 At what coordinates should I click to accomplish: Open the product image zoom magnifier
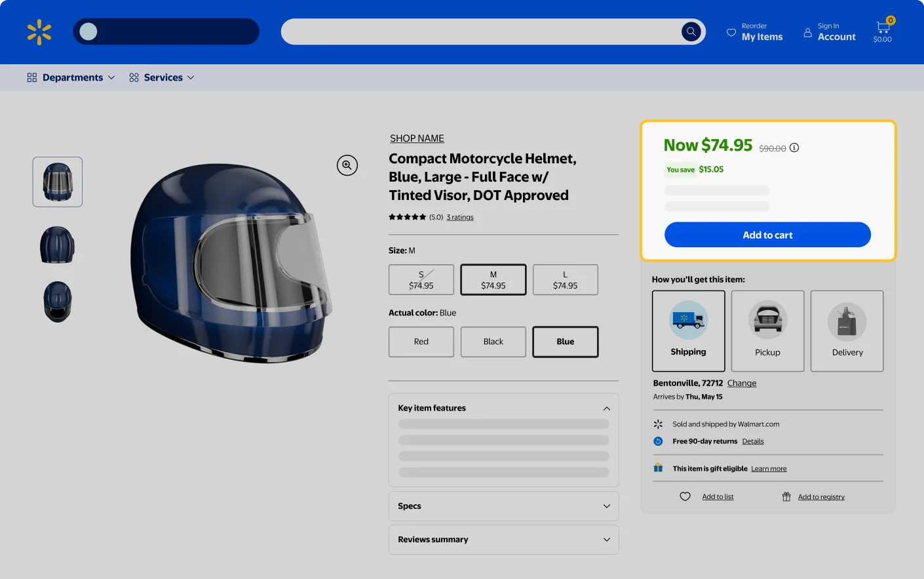pos(347,165)
